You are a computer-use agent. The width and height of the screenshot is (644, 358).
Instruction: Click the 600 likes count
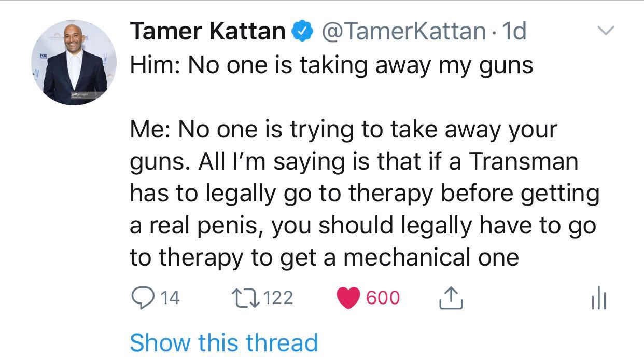click(x=383, y=298)
